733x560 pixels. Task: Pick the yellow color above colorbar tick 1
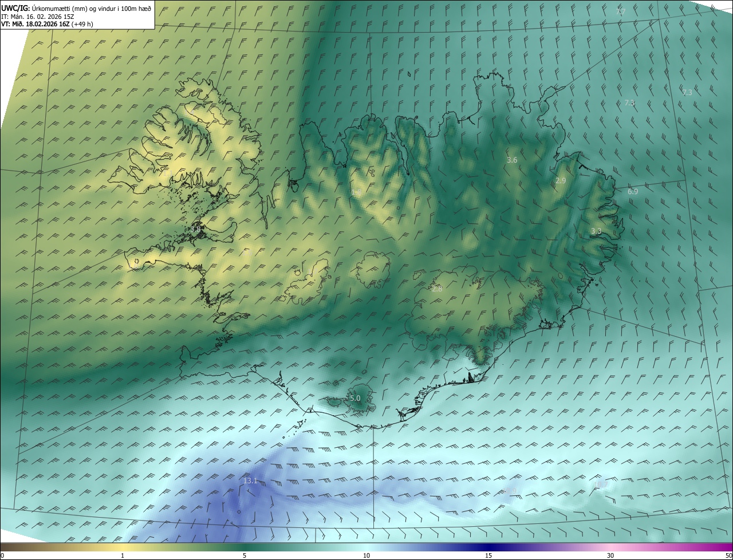point(123,547)
